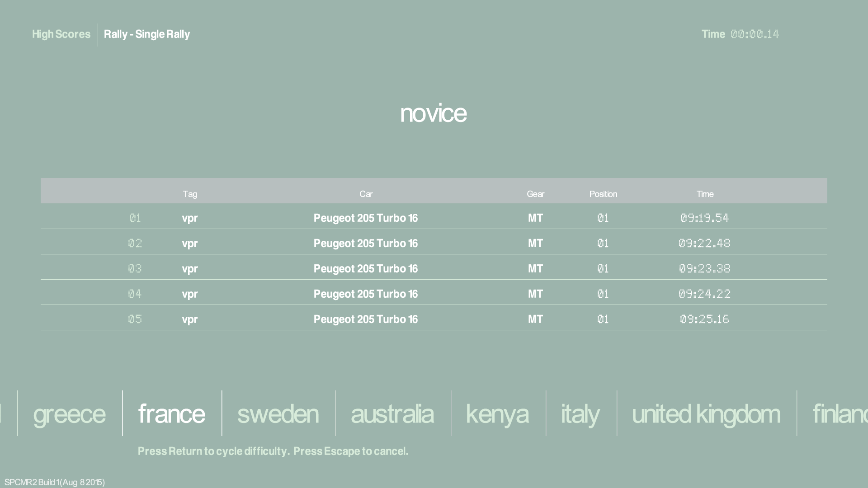Select the france rally tab
This screenshot has width=868, height=488.
171,414
